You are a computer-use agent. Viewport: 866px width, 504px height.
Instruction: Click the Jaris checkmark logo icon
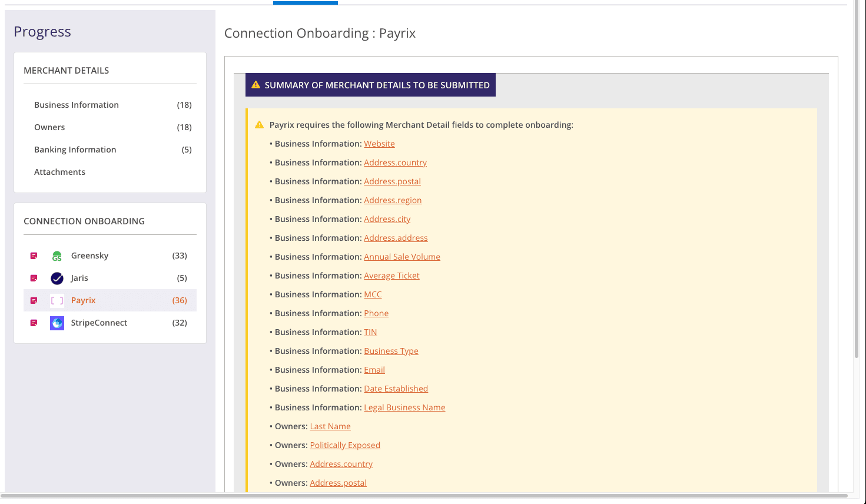pos(57,278)
